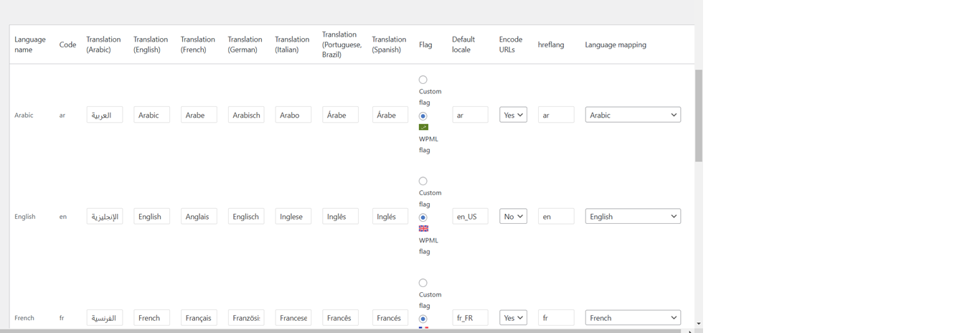
Task: Open Language mapping dropdown showing English
Action: pyautogui.click(x=633, y=216)
